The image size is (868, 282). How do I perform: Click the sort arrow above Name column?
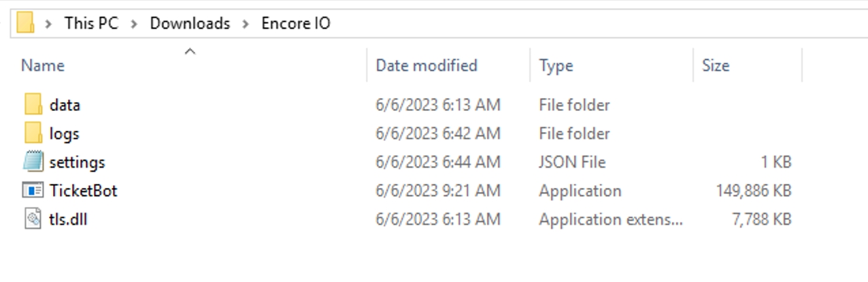[x=190, y=51]
